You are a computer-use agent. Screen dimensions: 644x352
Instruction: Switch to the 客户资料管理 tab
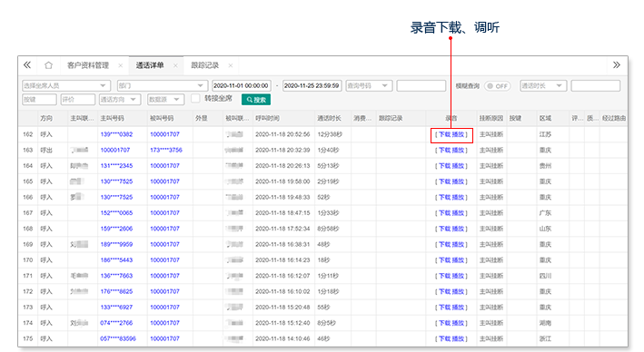[88, 65]
